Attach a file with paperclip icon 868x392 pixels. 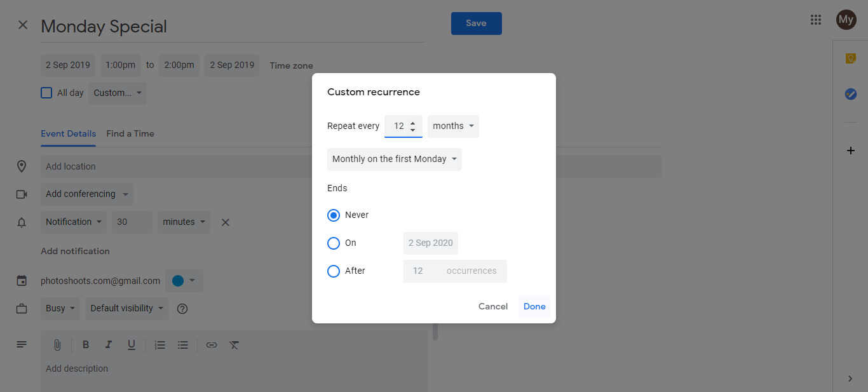coord(57,345)
